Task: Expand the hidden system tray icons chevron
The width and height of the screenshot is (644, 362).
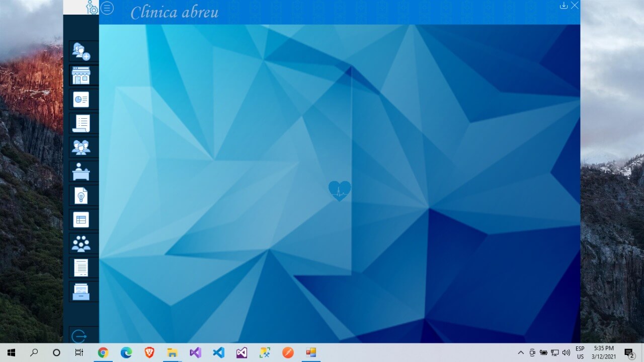Action: tap(520, 352)
